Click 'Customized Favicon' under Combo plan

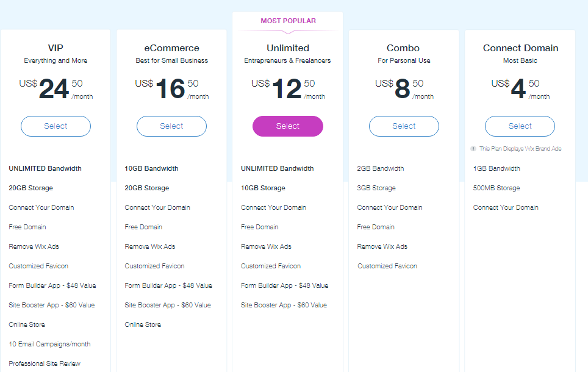coord(387,266)
